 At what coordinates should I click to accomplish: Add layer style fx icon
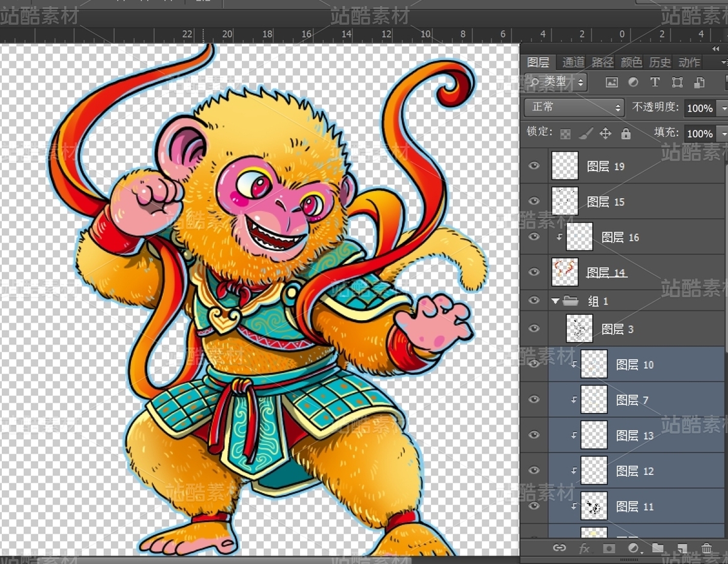click(584, 548)
